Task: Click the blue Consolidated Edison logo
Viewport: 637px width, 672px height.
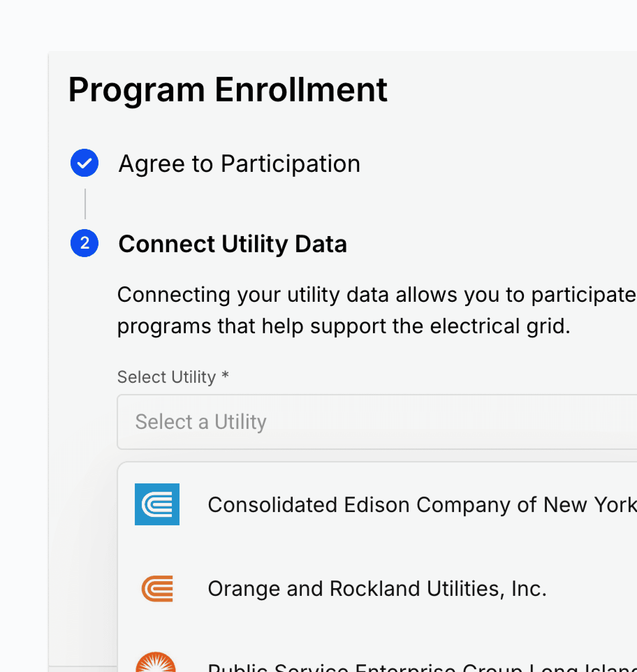Action: (157, 504)
